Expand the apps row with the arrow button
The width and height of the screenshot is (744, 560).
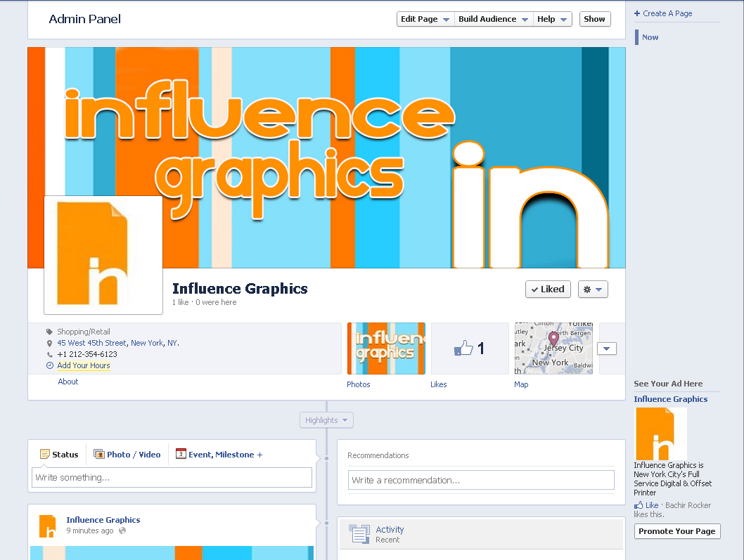click(x=606, y=349)
